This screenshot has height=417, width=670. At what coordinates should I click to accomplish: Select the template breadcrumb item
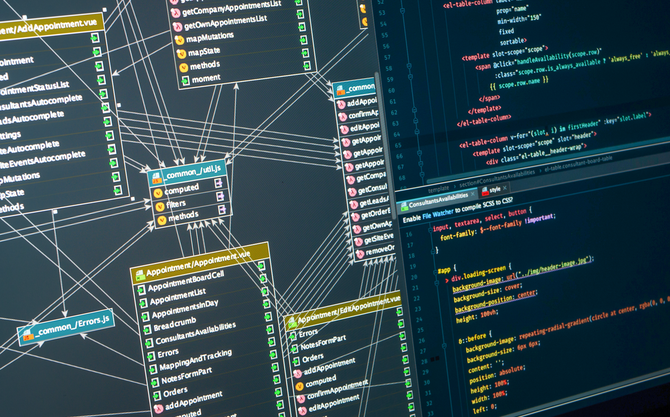(438, 188)
